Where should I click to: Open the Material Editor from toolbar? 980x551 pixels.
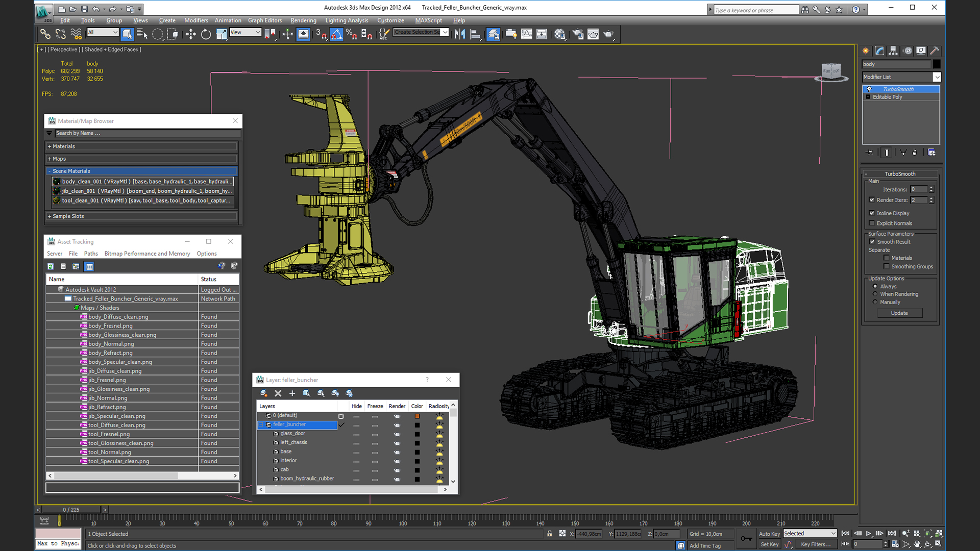(560, 34)
